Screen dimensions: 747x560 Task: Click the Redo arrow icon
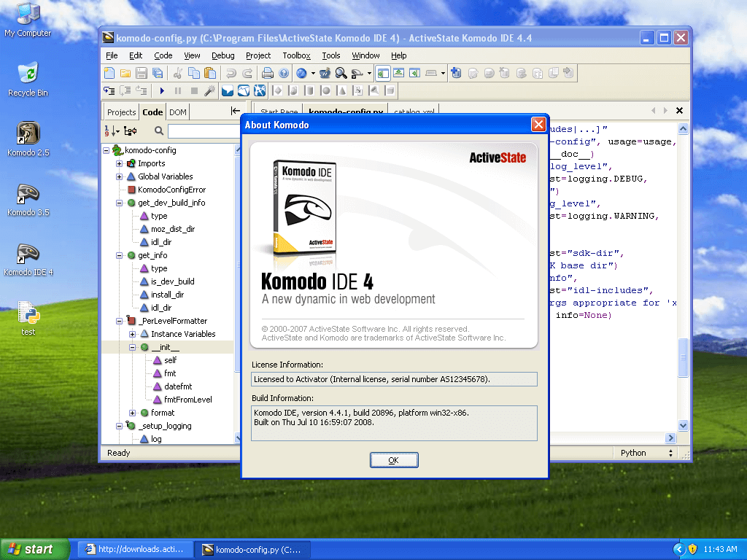coord(247,73)
